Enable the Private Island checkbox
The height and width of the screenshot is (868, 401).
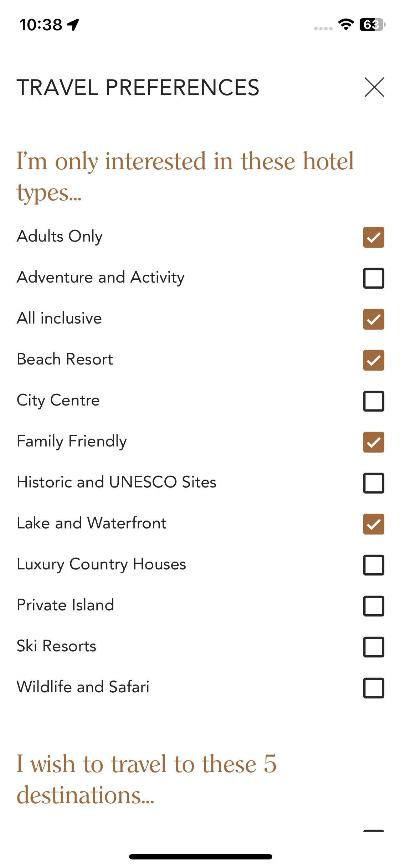coord(374,606)
